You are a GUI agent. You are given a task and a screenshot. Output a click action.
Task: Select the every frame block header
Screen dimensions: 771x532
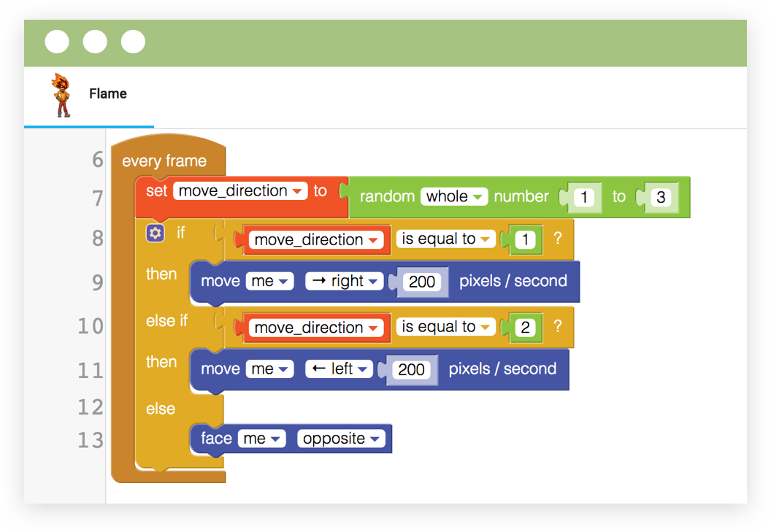[164, 161]
